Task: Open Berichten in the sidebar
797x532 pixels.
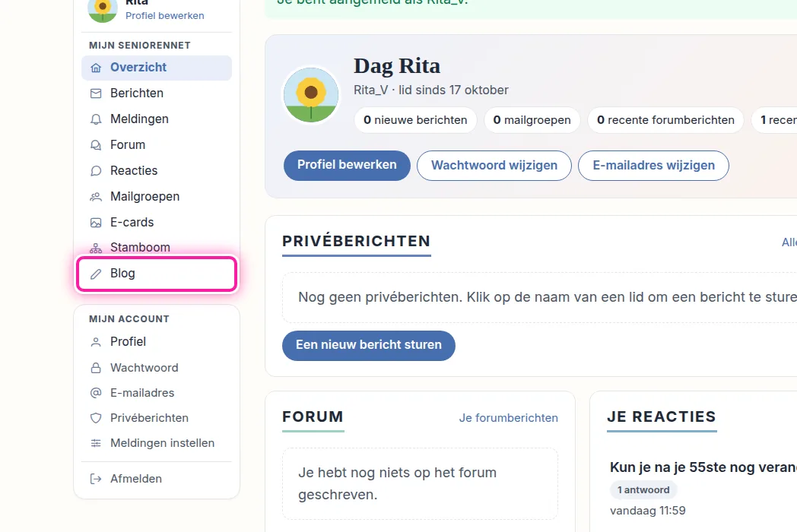Action: [157, 93]
